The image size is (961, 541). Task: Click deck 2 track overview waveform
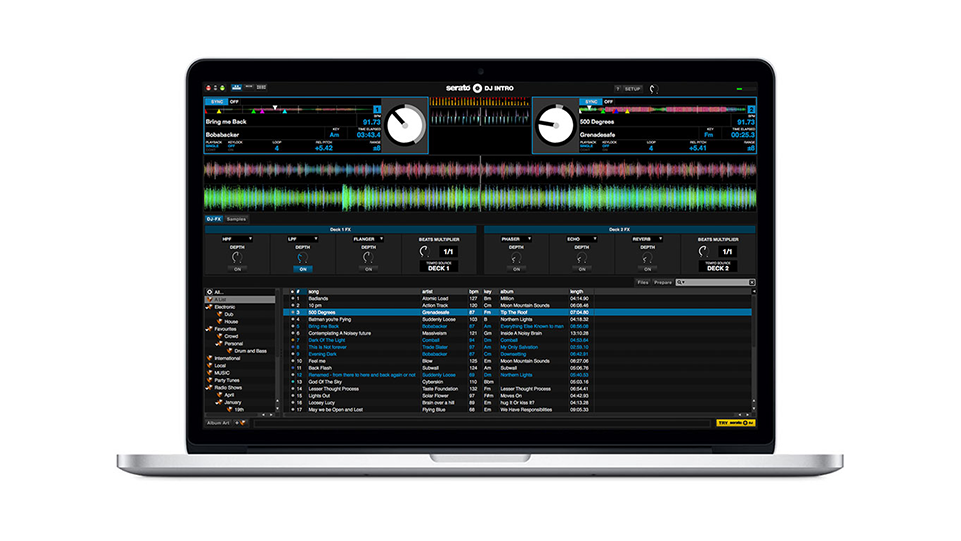pyautogui.click(x=663, y=110)
